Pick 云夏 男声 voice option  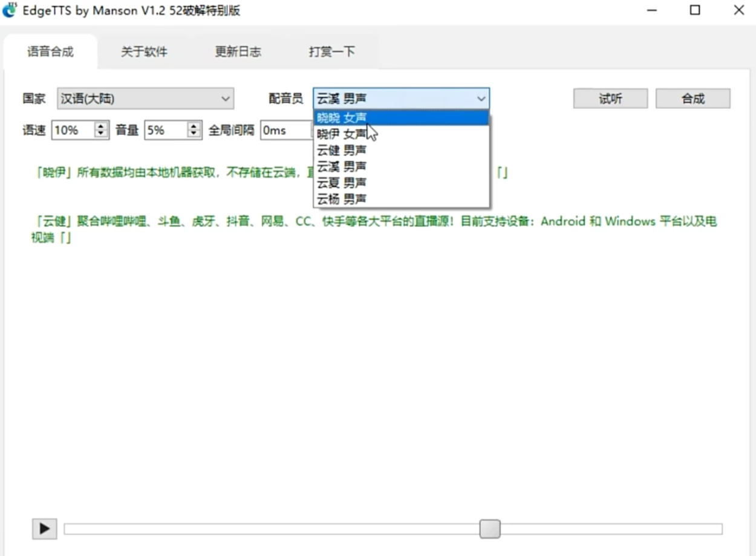point(401,183)
